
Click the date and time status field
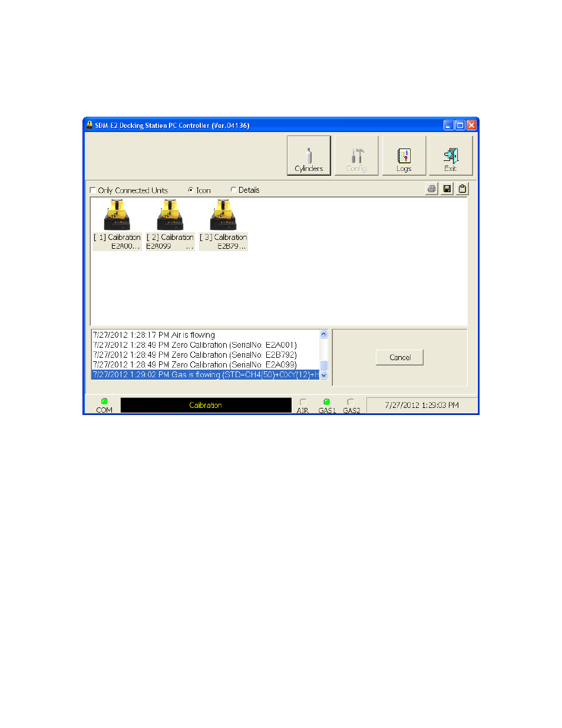tap(422, 405)
